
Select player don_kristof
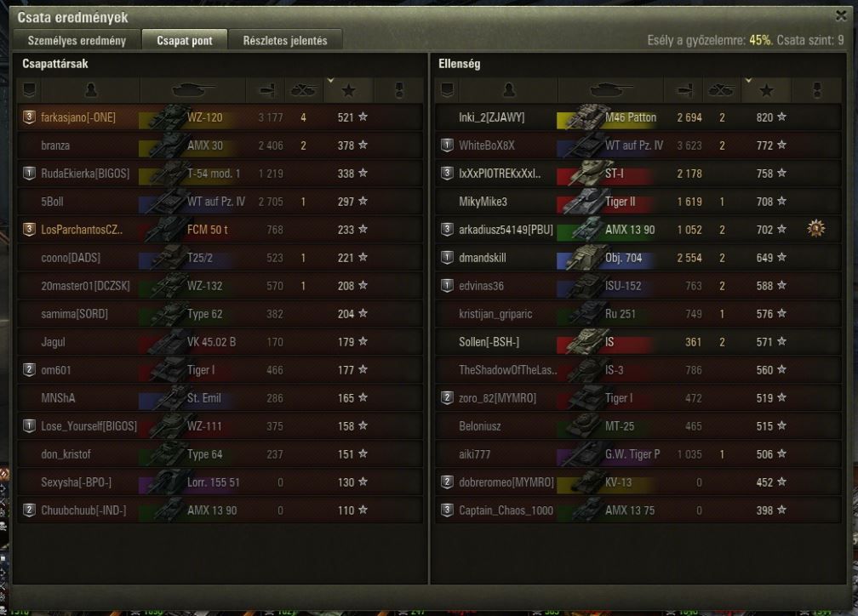coord(66,454)
